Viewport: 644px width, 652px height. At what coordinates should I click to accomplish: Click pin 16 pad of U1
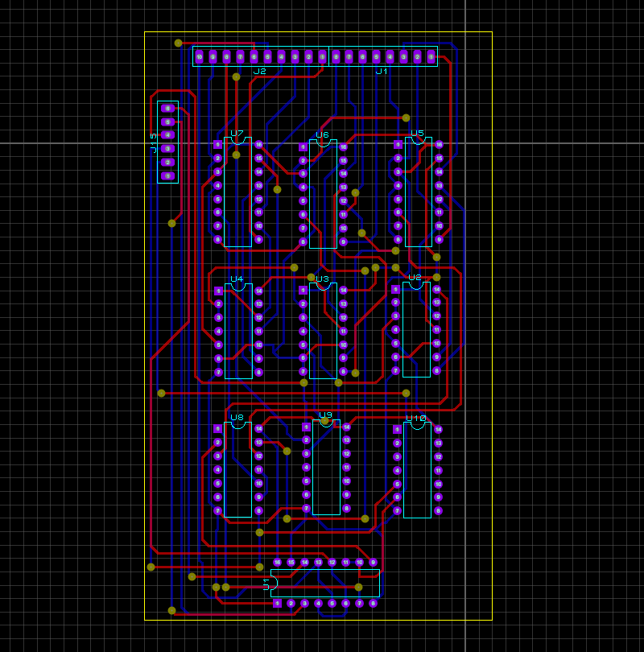(x=277, y=563)
